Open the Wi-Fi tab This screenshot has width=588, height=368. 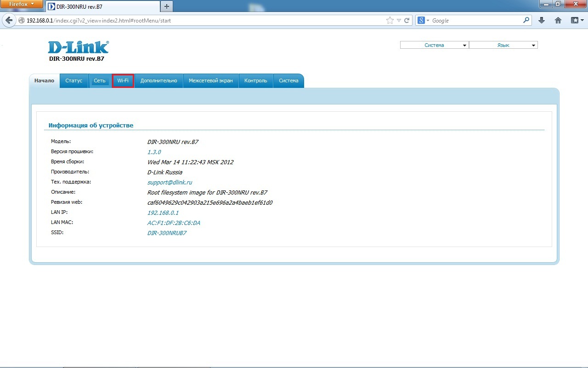tap(123, 80)
